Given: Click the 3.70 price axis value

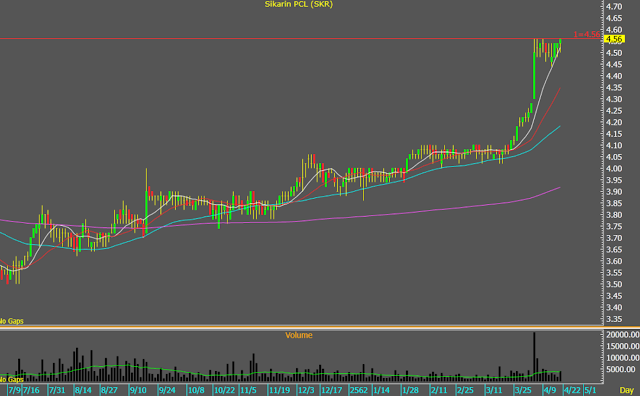Looking at the screenshot, I should pos(614,238).
